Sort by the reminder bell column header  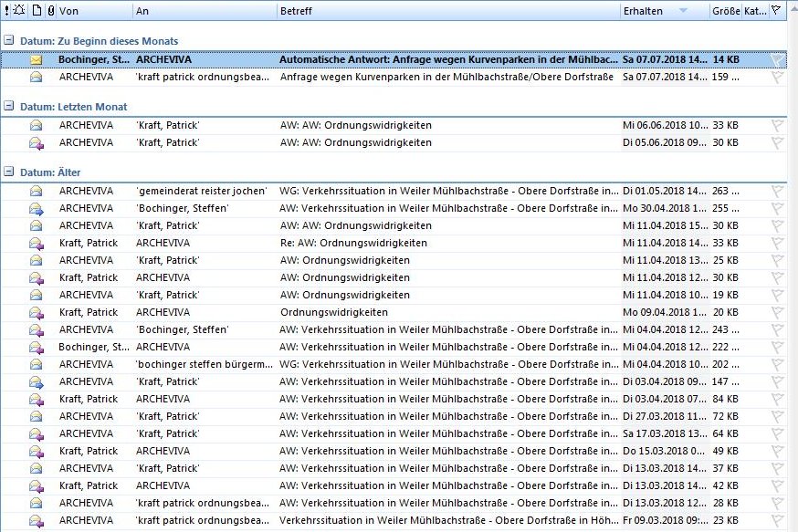point(19,10)
